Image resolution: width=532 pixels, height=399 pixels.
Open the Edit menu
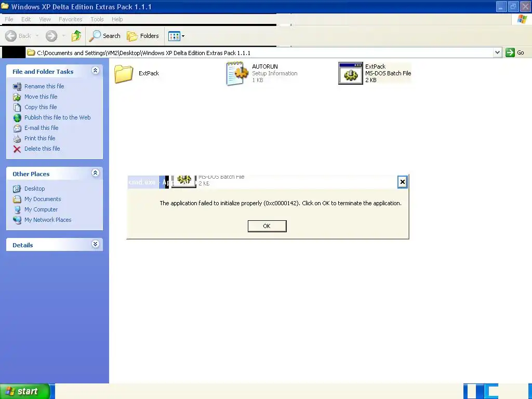26,19
